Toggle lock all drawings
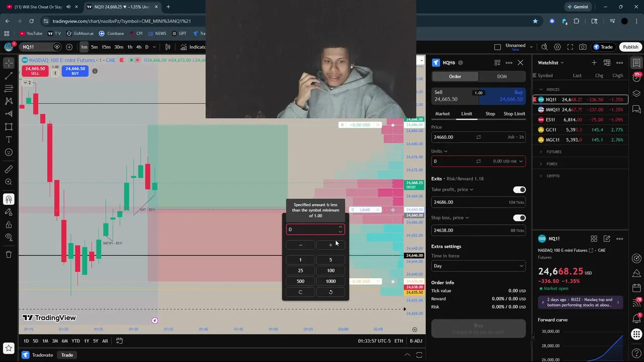 (9, 225)
